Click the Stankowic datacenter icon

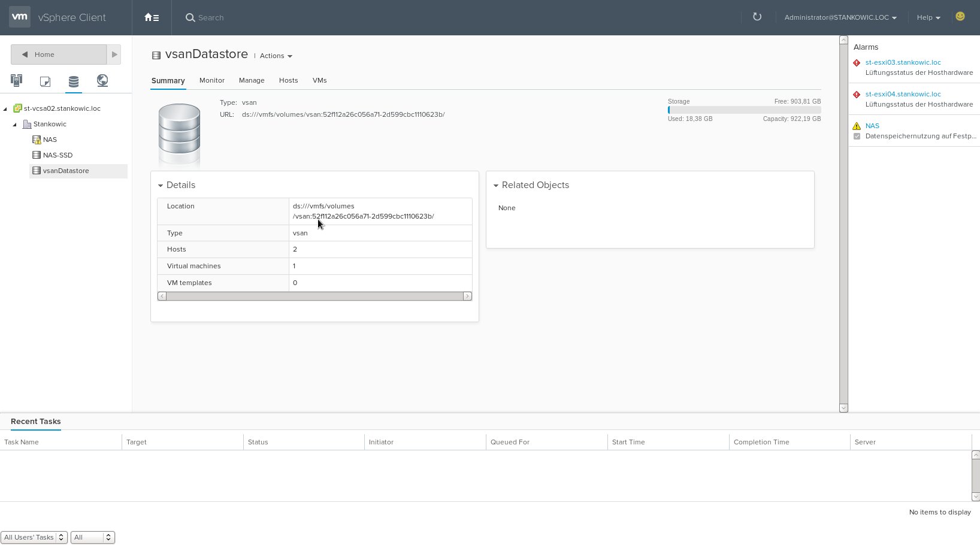(27, 124)
